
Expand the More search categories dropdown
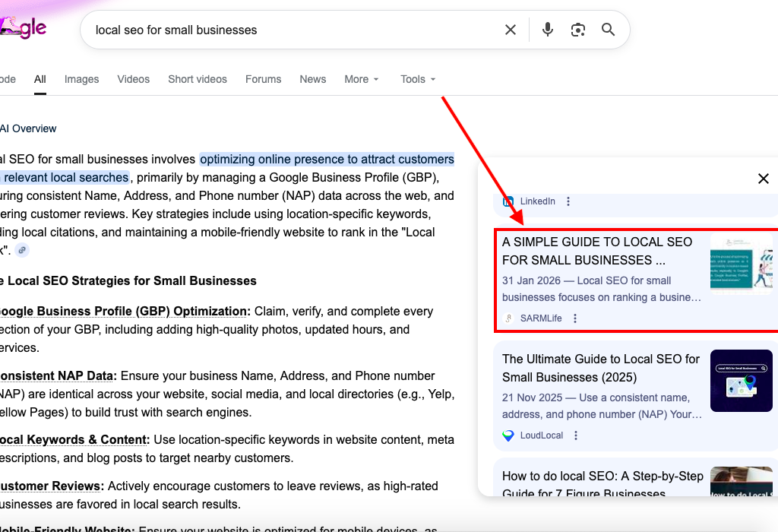tap(361, 79)
